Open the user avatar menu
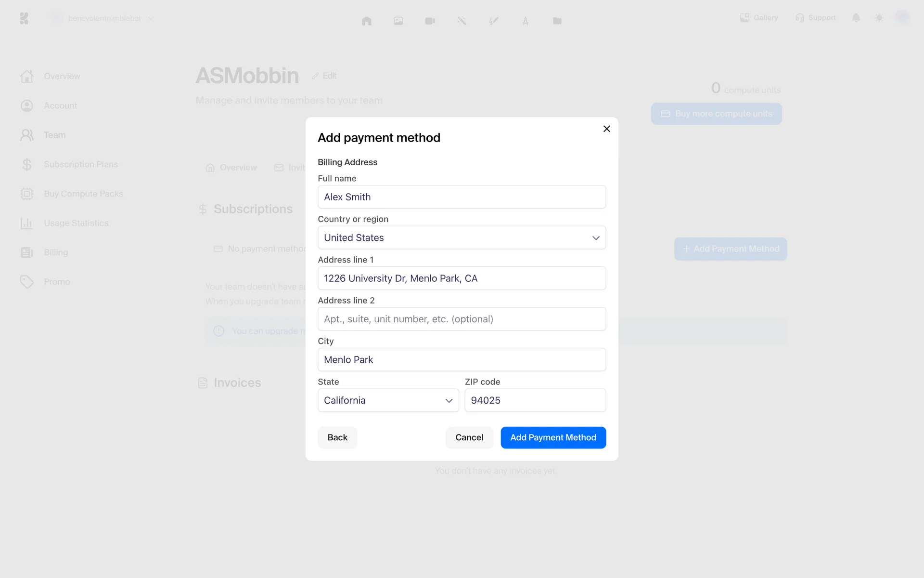 [x=902, y=18]
